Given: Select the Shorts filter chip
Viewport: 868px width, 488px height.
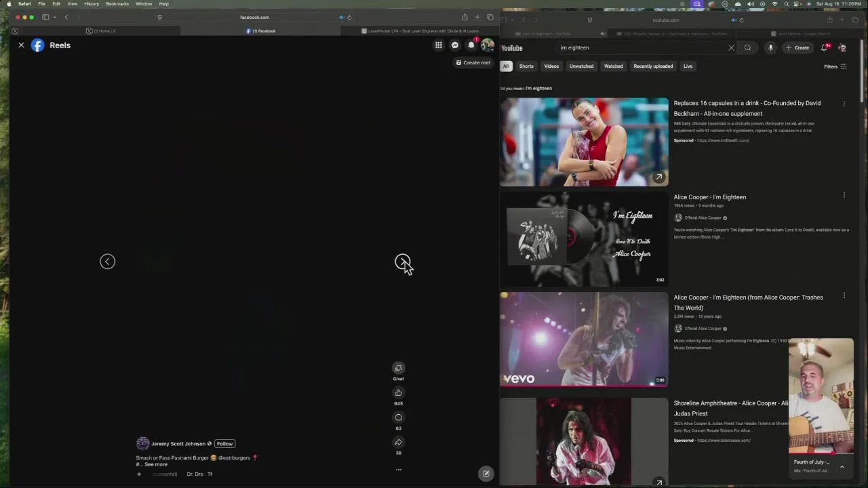Looking at the screenshot, I should point(526,66).
